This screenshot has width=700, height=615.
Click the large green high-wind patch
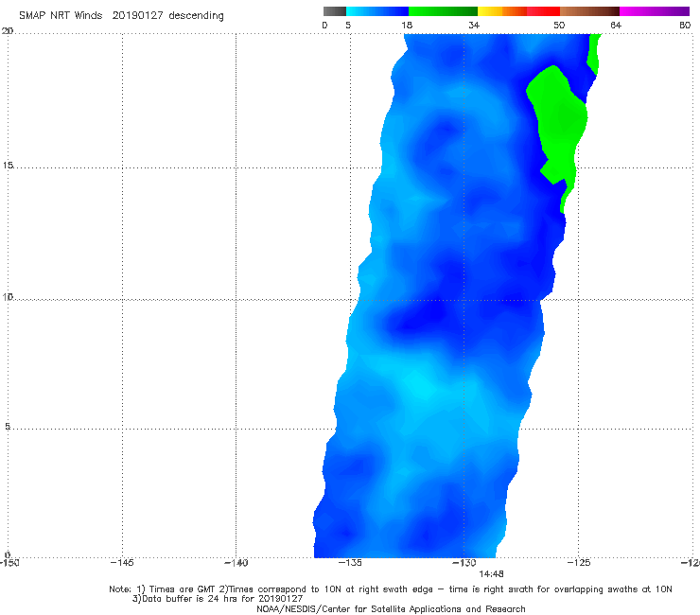click(558, 120)
